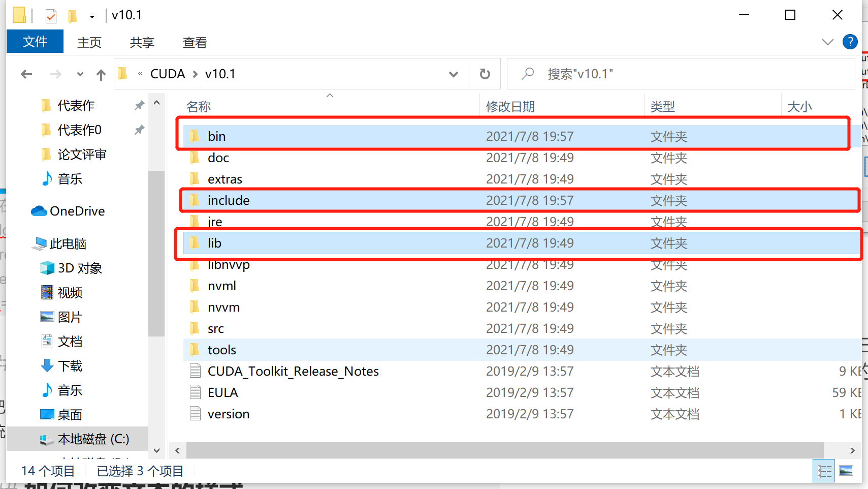
Task: Click horizontal scrollbar left arrow
Action: click(178, 450)
